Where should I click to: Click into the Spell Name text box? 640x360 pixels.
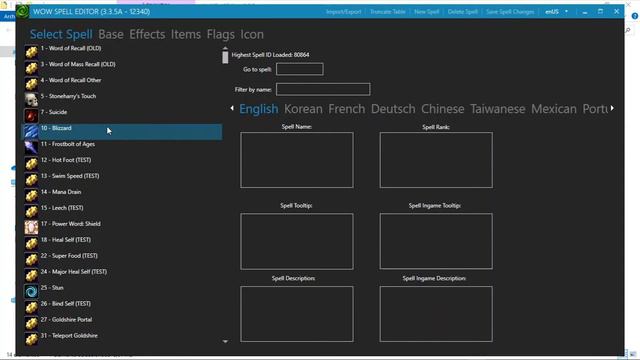tap(297, 160)
